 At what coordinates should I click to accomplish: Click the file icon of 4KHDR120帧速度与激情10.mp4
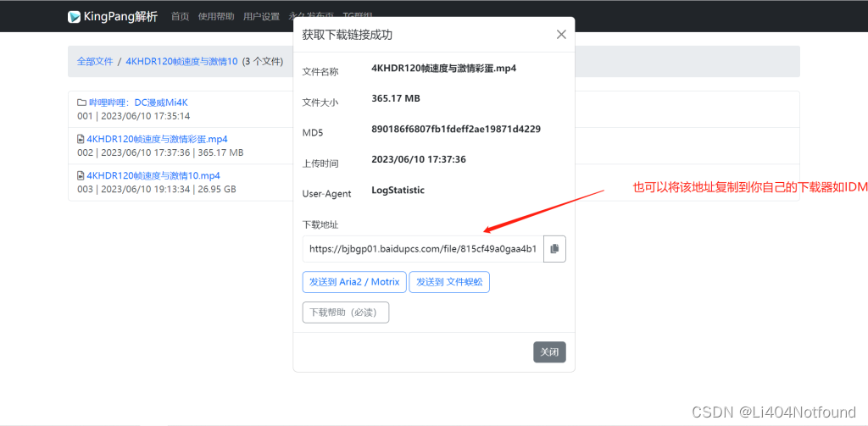pos(81,175)
